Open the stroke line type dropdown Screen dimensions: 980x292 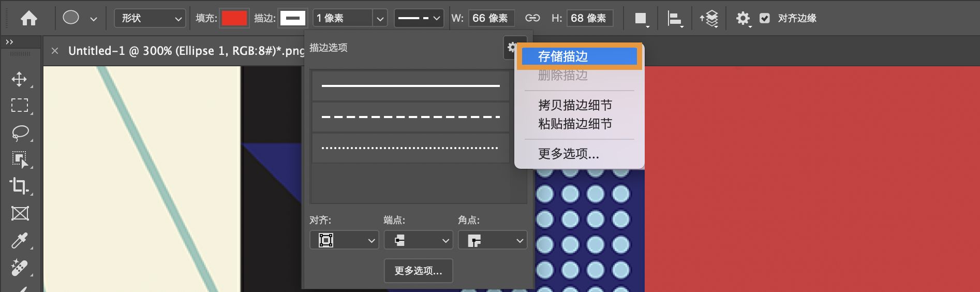click(419, 19)
